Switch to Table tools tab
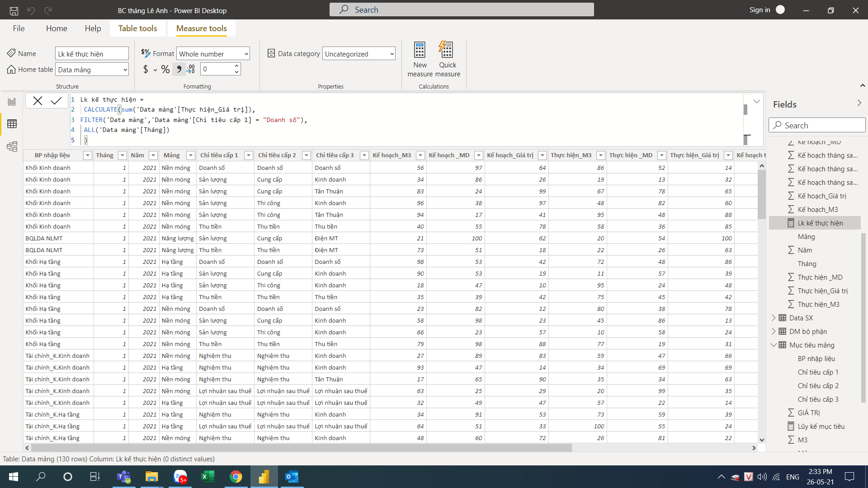This screenshot has height=488, width=868. pyautogui.click(x=137, y=28)
